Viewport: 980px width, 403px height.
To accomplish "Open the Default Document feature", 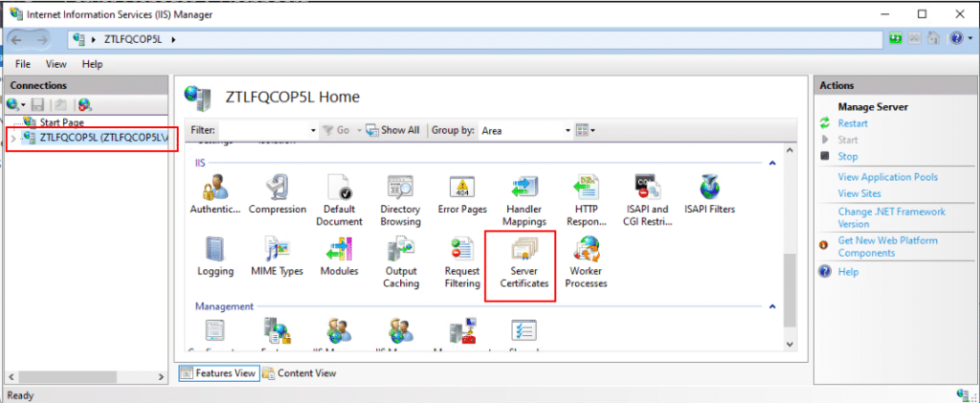I will point(340,200).
